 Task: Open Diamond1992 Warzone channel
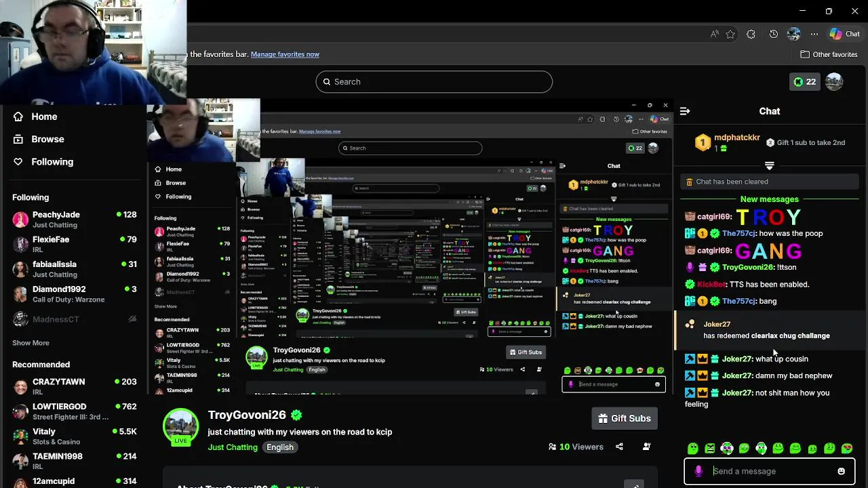(73, 294)
